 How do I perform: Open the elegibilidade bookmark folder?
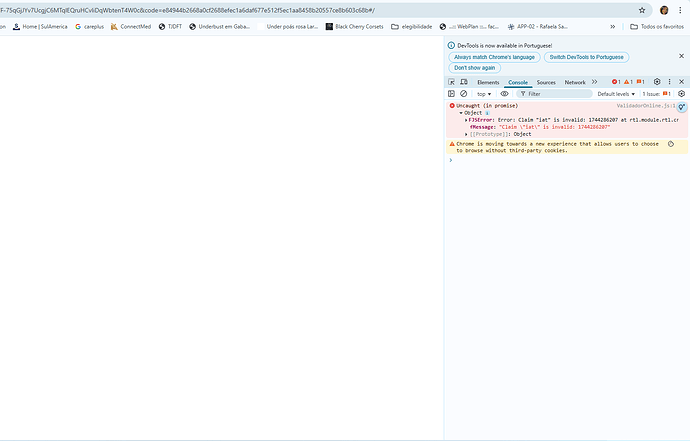(411, 27)
